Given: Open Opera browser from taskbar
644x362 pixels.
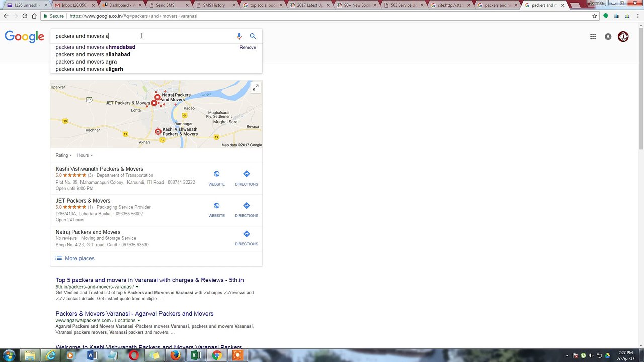Looking at the screenshot, I should coord(133,356).
